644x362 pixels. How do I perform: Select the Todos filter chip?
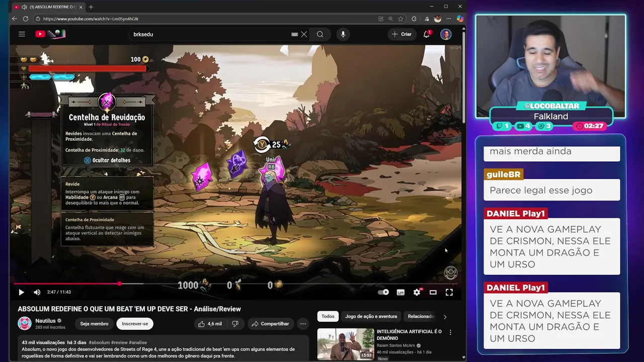click(328, 316)
